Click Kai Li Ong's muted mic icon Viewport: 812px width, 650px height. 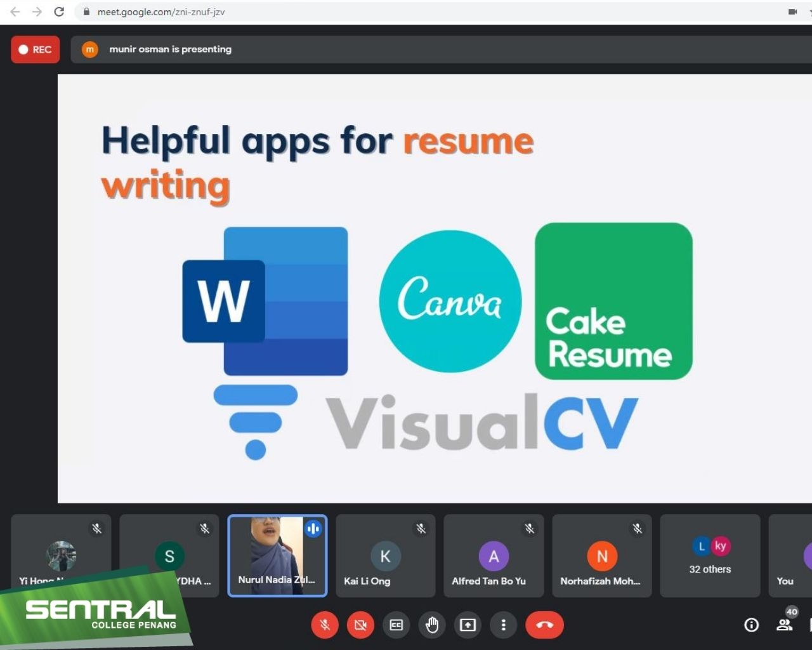pyautogui.click(x=421, y=528)
